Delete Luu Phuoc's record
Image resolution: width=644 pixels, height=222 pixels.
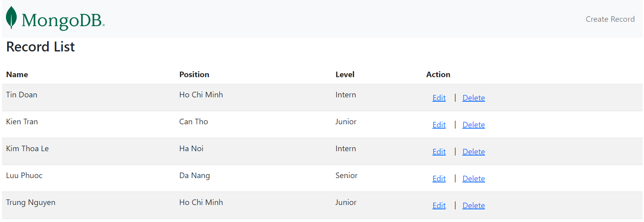click(473, 178)
